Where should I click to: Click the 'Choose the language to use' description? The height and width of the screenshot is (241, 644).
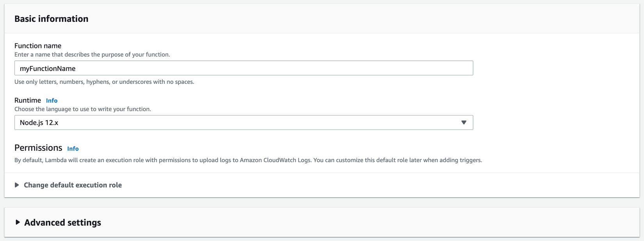tap(83, 109)
